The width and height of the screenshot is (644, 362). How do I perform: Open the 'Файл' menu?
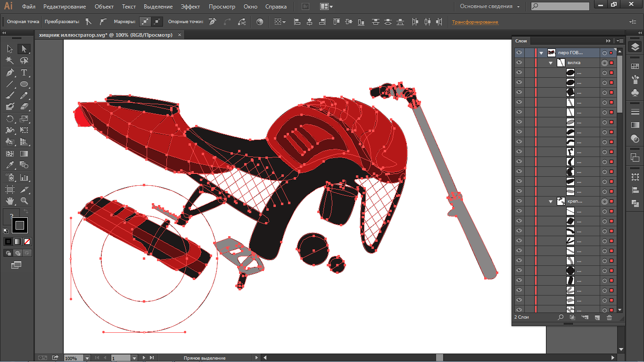coord(29,7)
